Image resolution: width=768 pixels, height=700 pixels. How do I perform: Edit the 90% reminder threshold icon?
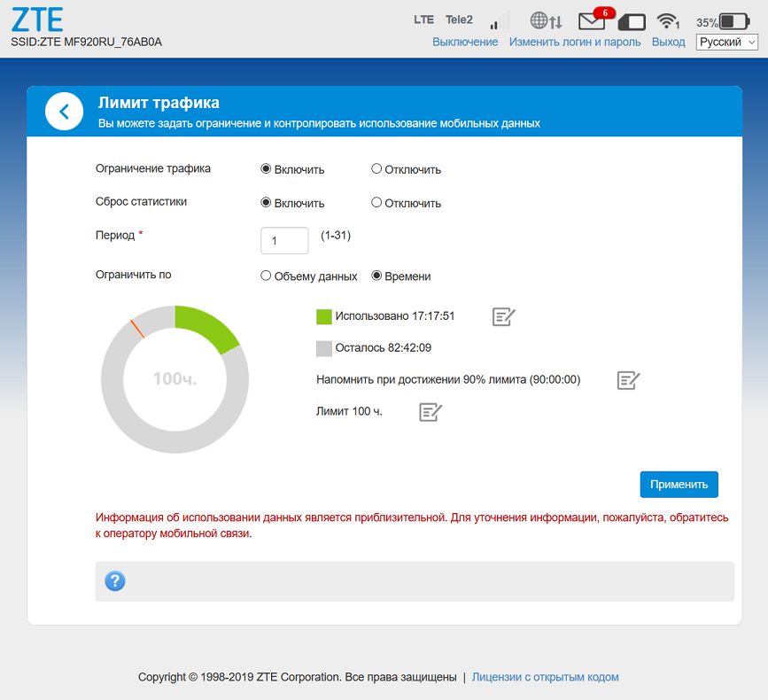628,380
